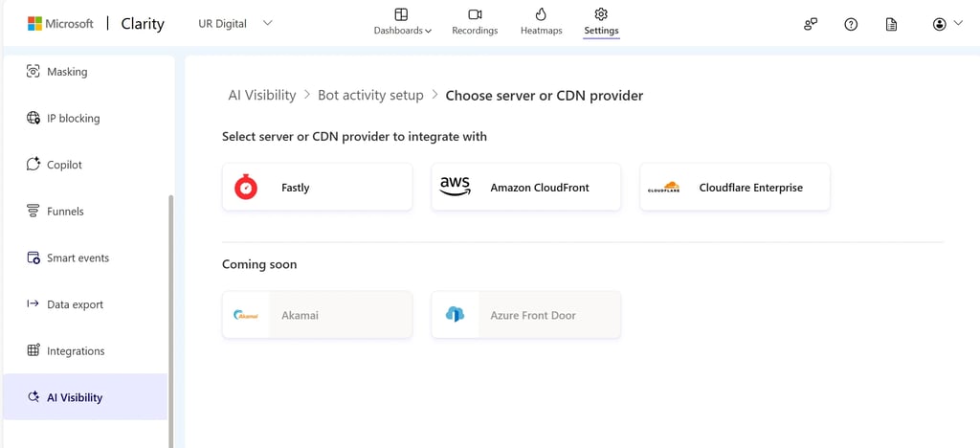Open the Heatmaps tab
The image size is (980, 448).
[x=542, y=22]
